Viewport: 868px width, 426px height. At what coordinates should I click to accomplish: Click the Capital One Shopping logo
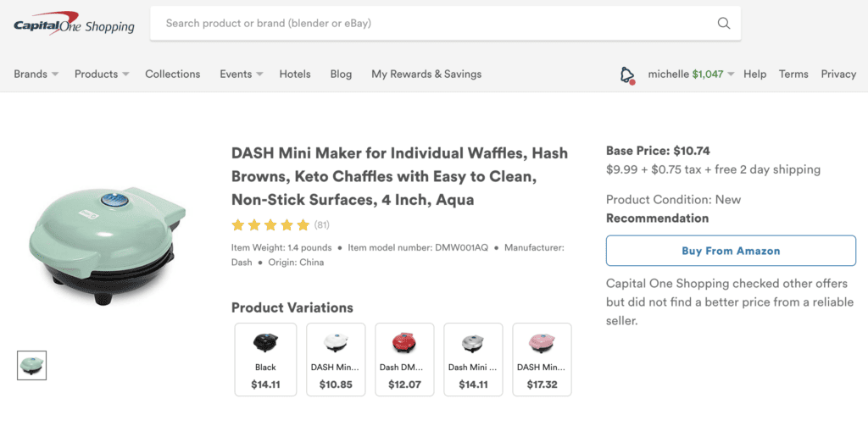point(74,24)
